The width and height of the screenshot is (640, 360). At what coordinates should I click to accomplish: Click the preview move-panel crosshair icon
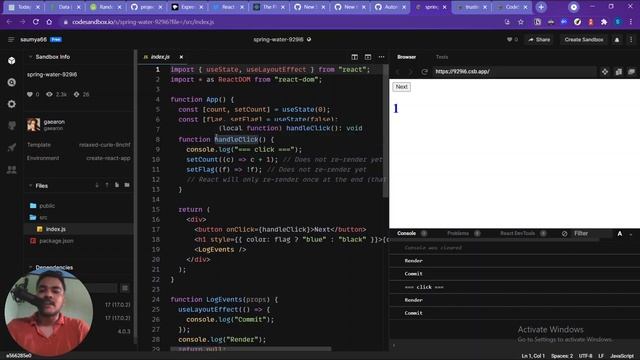(605, 71)
